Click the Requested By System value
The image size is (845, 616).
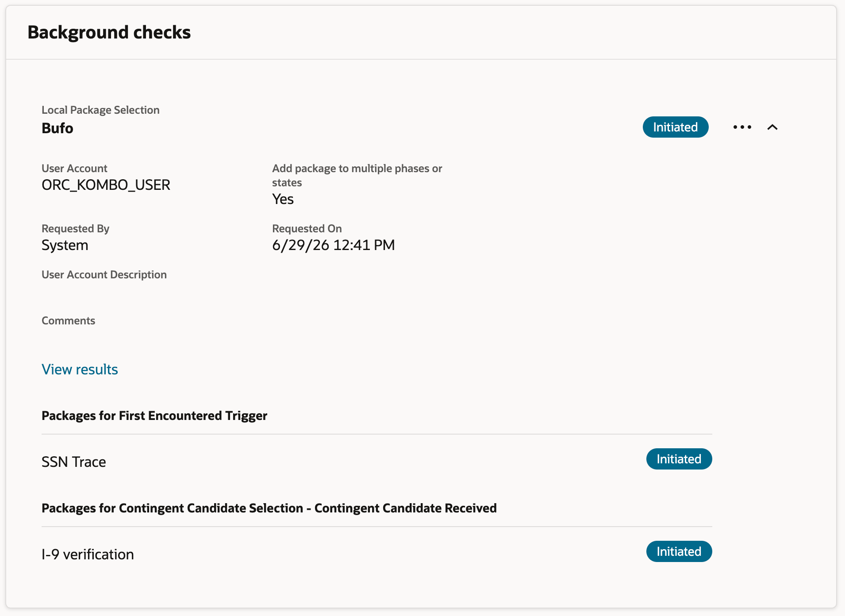pos(65,245)
